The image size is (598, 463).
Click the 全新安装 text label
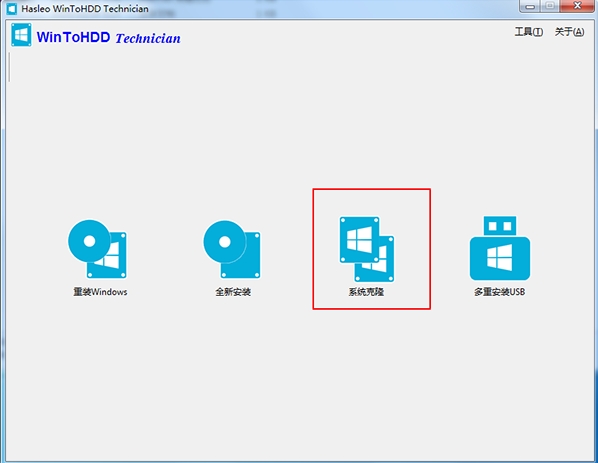click(x=233, y=292)
